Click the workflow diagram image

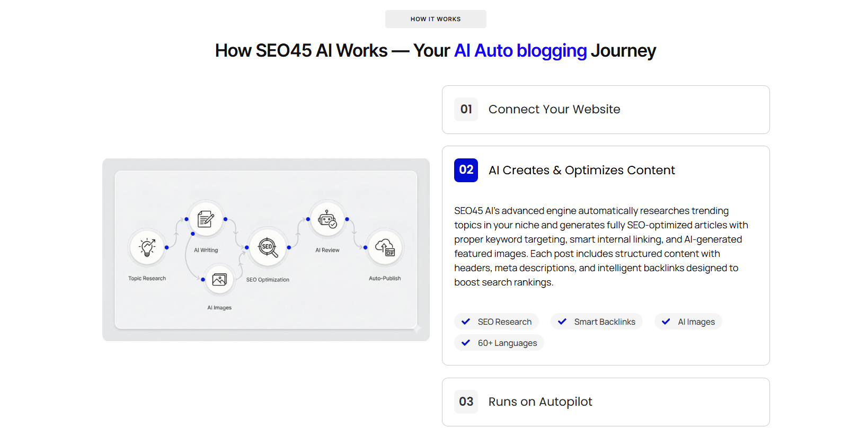266,249
